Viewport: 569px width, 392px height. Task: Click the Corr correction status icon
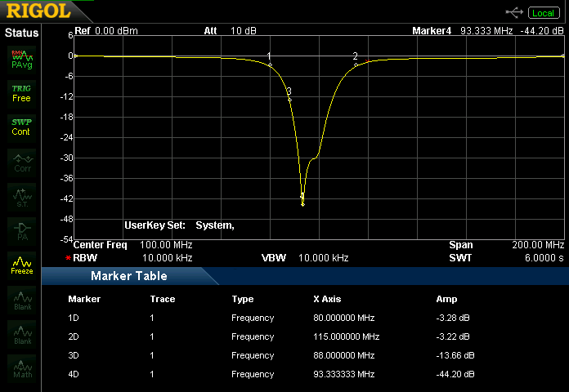pyautogui.click(x=22, y=163)
